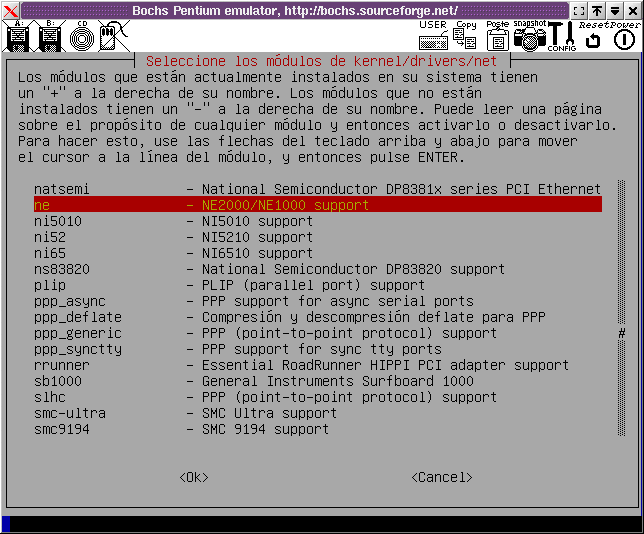
Task: Select the highlighted ne NE2000/NE1000 module
Action: pos(316,205)
